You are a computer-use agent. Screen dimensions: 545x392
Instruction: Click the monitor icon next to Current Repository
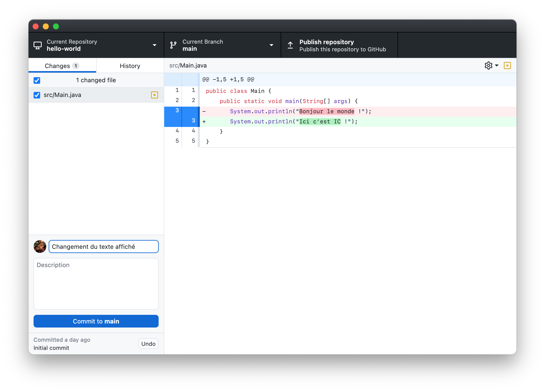point(38,45)
